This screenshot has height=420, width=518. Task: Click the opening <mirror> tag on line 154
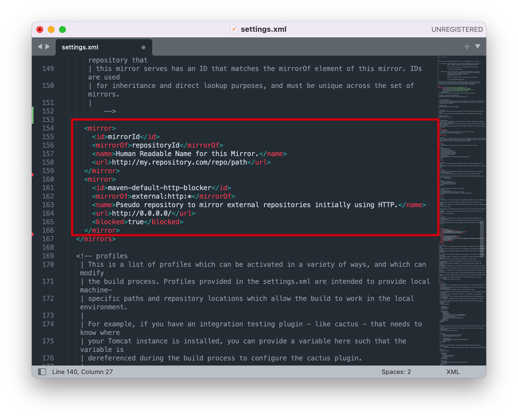pos(100,128)
